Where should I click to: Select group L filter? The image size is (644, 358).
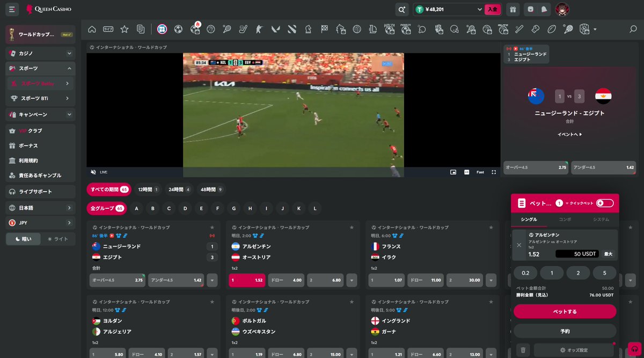coord(315,208)
